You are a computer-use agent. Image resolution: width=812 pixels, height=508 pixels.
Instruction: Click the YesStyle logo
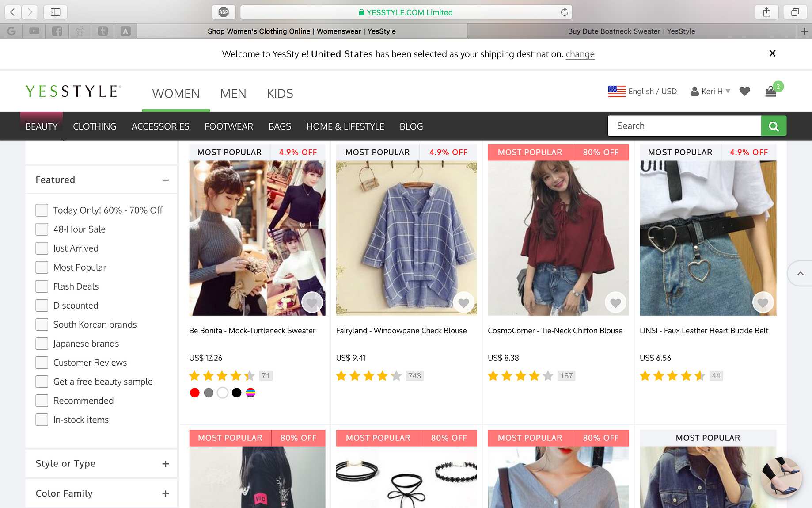click(73, 91)
